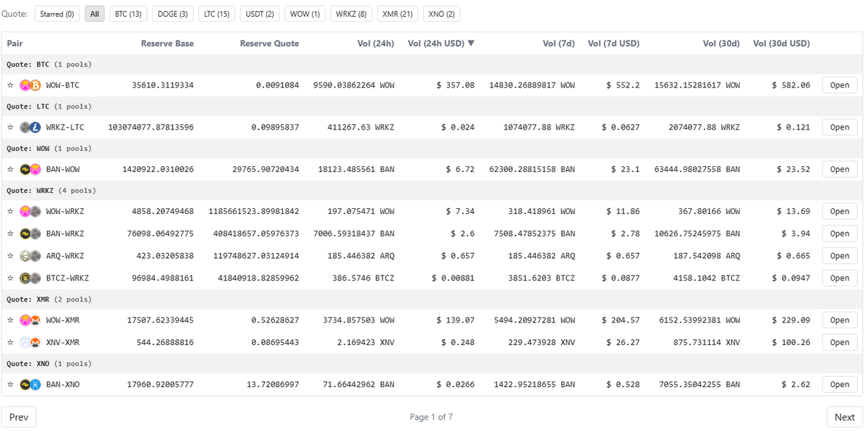Filter pools by XNO (2)
This screenshot has width=868, height=431.
coord(441,14)
